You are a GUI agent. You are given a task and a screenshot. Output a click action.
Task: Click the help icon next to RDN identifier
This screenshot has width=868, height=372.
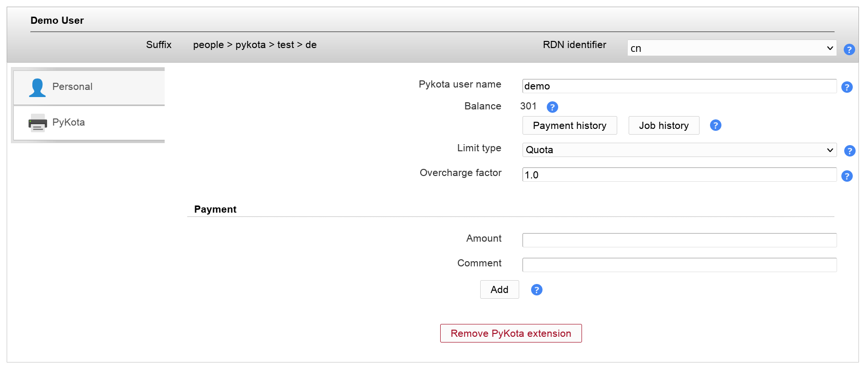pyautogui.click(x=849, y=49)
